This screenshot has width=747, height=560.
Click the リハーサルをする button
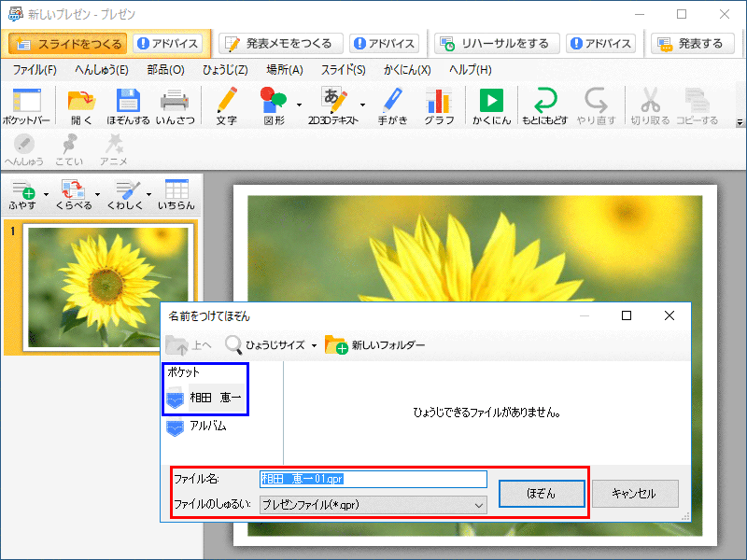pyautogui.click(x=498, y=43)
